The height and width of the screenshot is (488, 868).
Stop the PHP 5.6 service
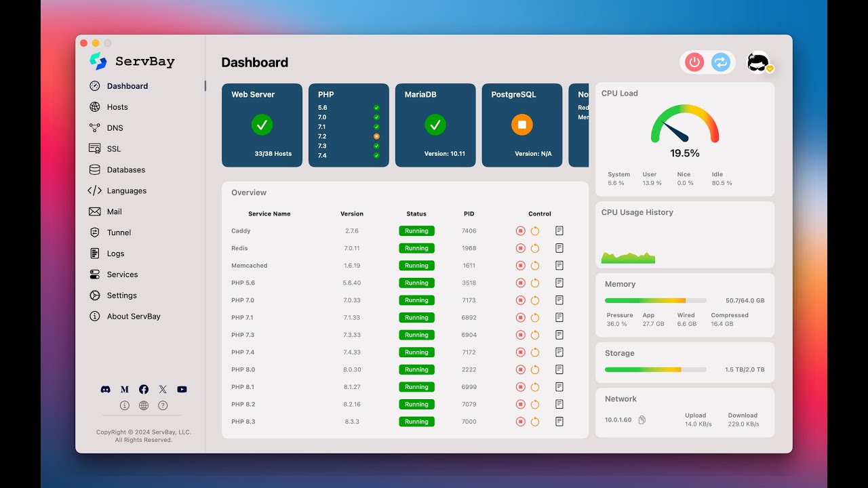coord(520,283)
